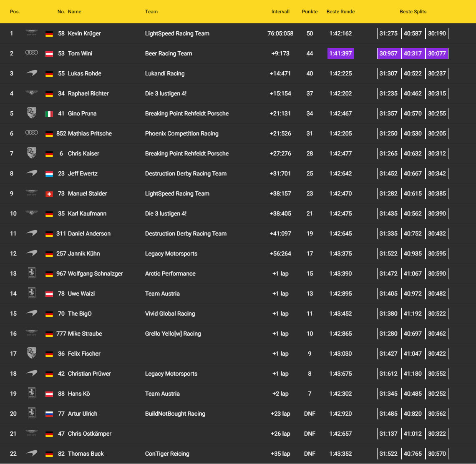Screen dimensions: 476x464
Task: Click the DNF cell in Thomas Buck's row
Action: (x=310, y=454)
